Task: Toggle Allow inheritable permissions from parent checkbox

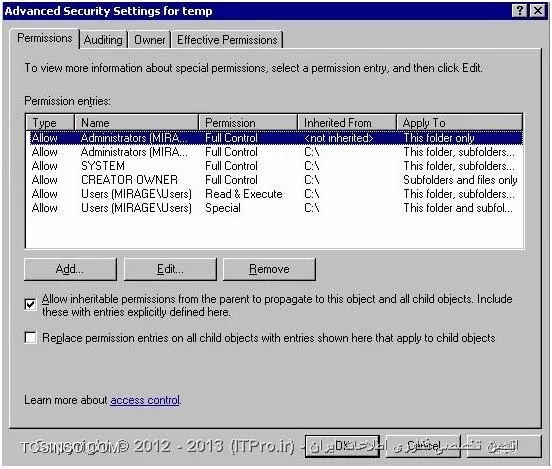Action: point(30,304)
